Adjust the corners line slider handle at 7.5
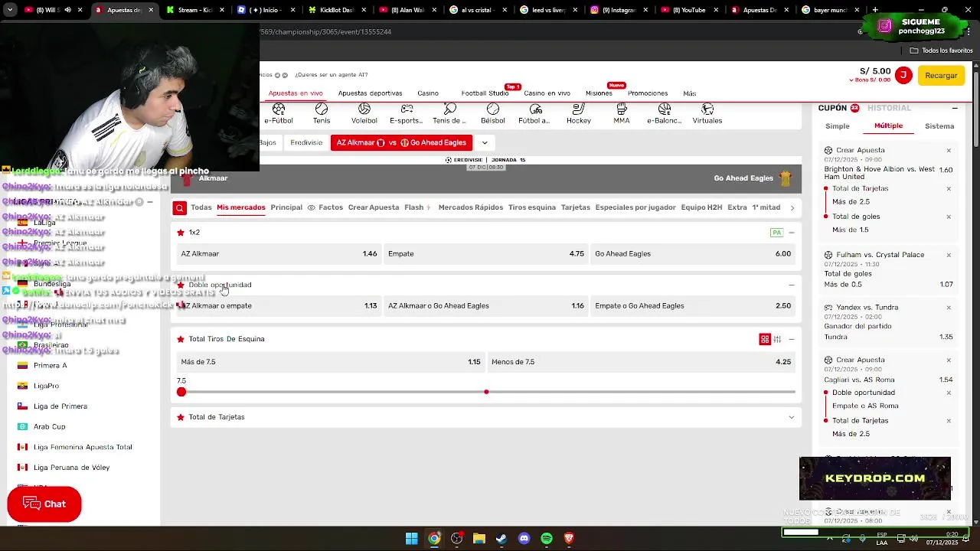The image size is (980, 551). click(x=181, y=392)
